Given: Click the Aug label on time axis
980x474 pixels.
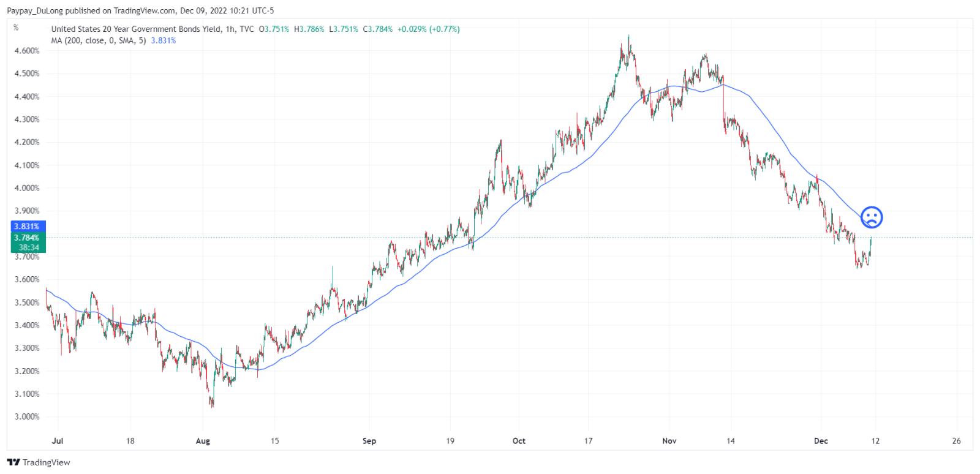Looking at the screenshot, I should coord(203,441).
